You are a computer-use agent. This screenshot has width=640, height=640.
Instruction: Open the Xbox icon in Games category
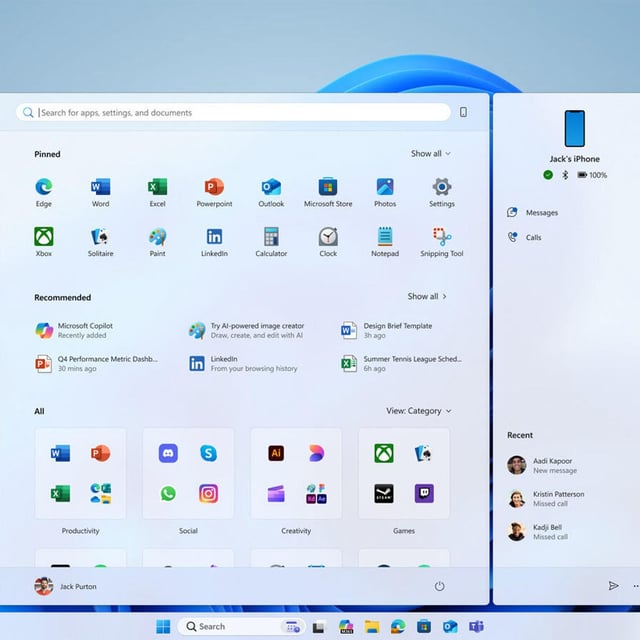click(384, 453)
